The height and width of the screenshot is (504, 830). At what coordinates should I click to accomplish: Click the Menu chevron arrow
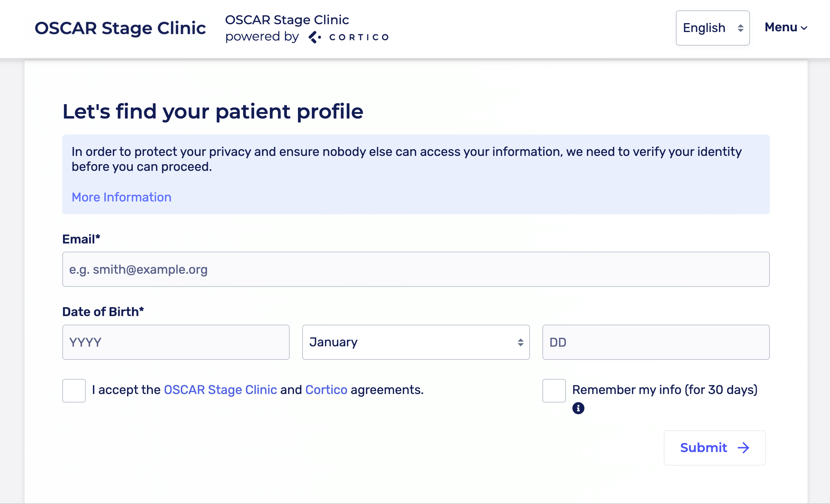[x=804, y=28]
